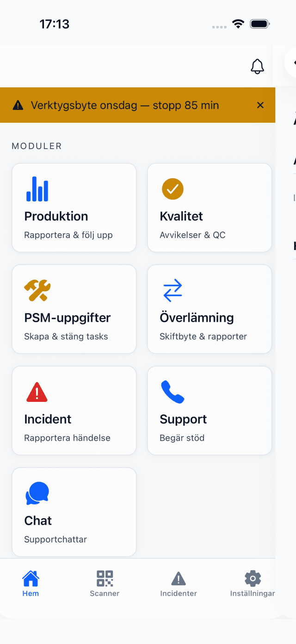Viewport: 296px width, 644px height.
Task: Select the Scanner QR code icon
Action: coord(105,578)
